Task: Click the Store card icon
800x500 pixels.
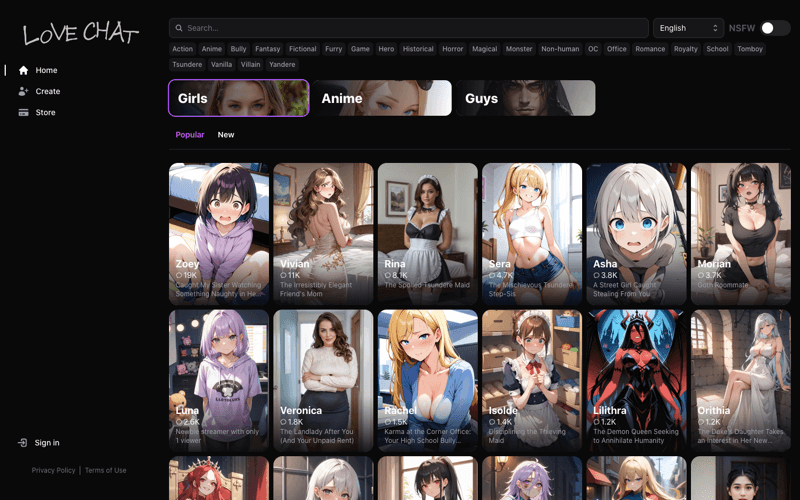Action: click(x=23, y=112)
